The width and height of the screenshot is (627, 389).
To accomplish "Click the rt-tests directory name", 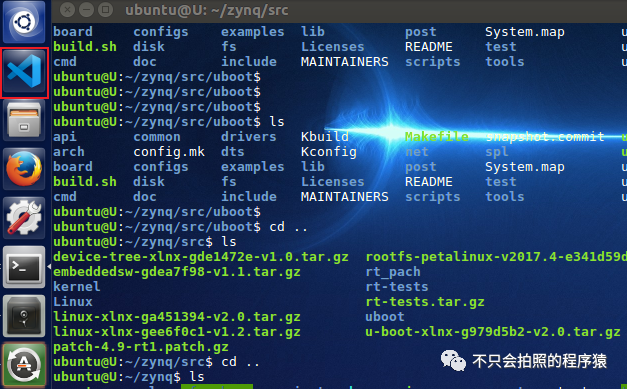I will tap(397, 287).
